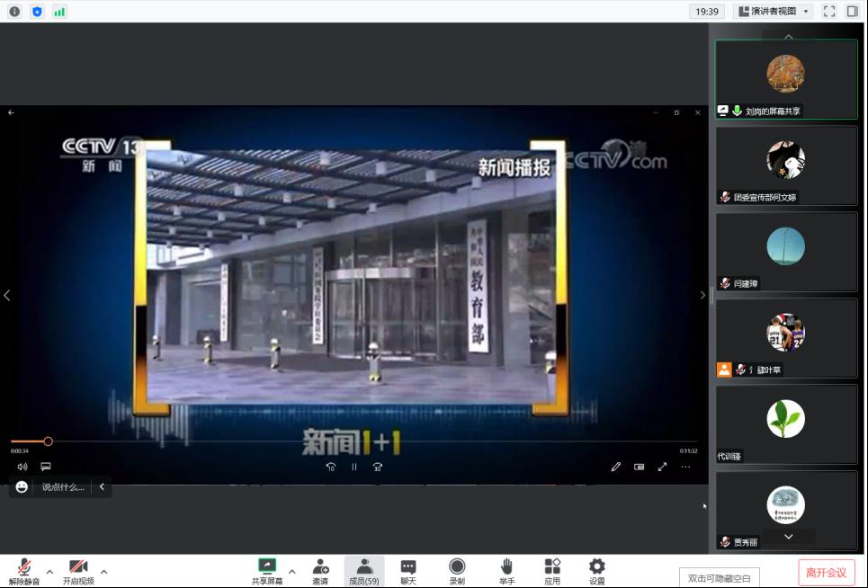Open the 演讲者视图 layout dropdown
868x588 pixels.
point(774,11)
